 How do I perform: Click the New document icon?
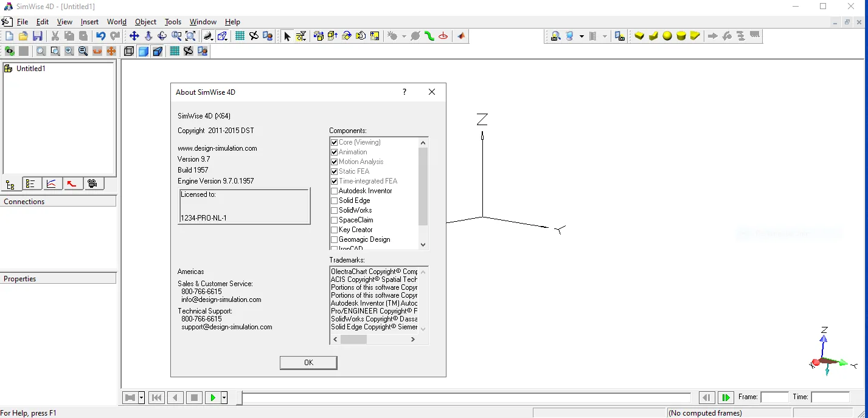pyautogui.click(x=9, y=36)
